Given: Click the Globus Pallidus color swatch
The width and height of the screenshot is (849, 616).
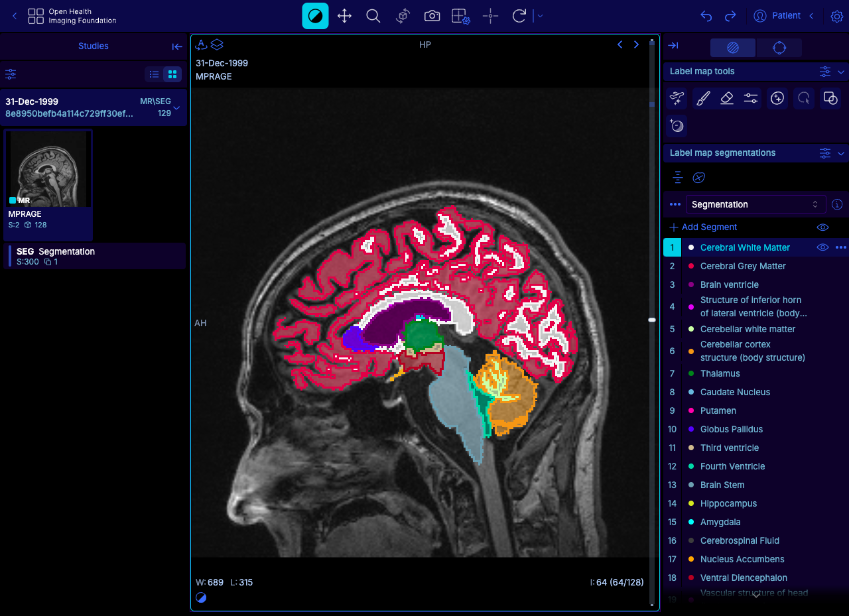Looking at the screenshot, I should click(x=691, y=430).
